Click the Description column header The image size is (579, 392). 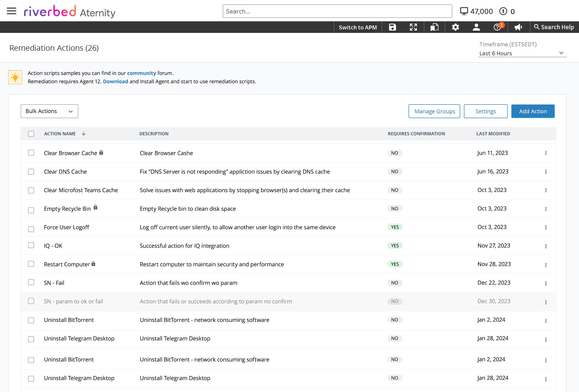(x=154, y=134)
